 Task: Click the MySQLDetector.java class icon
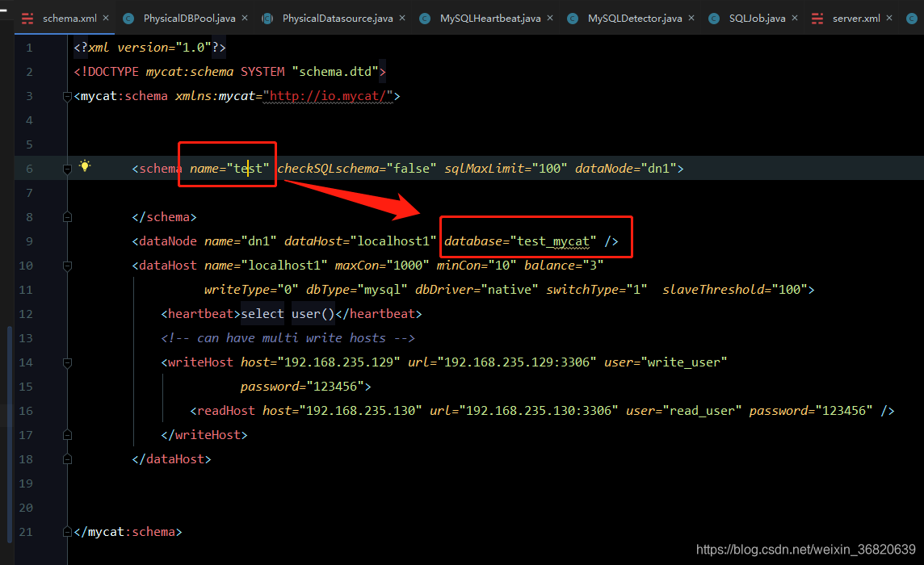point(572,19)
